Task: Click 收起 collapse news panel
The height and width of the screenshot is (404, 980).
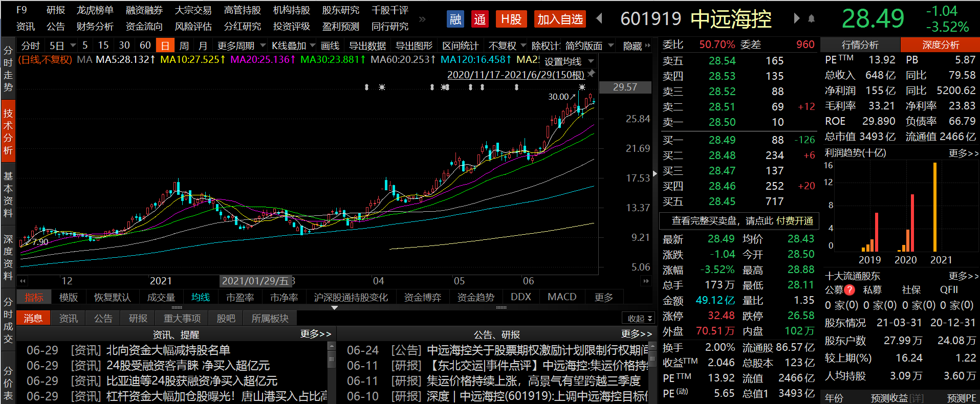Action: tap(639, 318)
